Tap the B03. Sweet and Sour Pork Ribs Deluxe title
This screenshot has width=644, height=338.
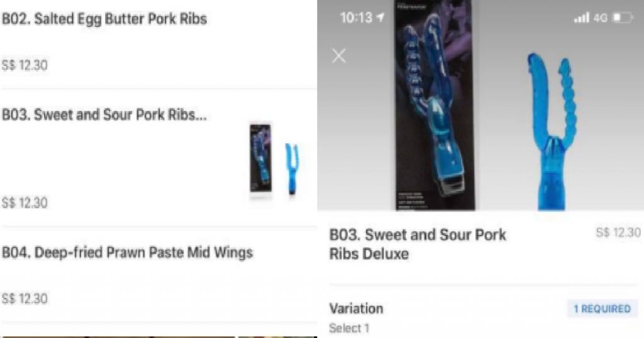(x=418, y=244)
